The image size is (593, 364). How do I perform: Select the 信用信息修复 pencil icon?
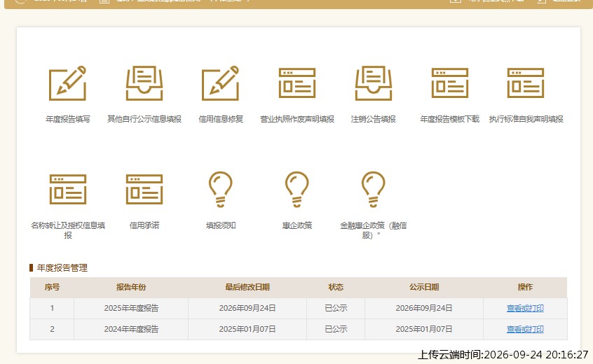click(221, 83)
